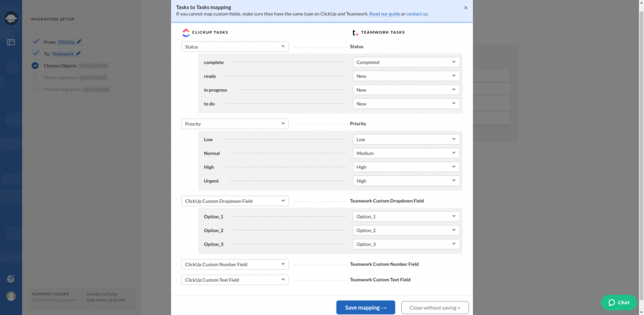This screenshot has width=644, height=315.
Task: Open ClickUp Custom Text Field selector
Action: click(235, 280)
